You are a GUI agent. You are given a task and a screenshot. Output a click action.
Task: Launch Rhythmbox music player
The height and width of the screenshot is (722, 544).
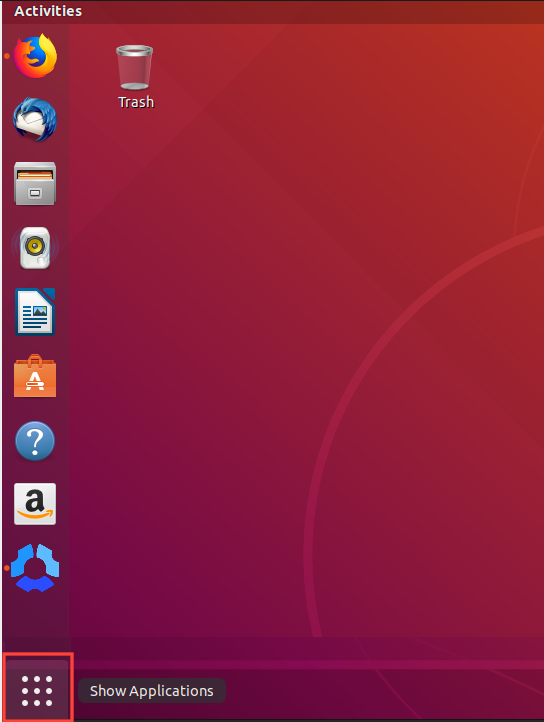tap(35, 248)
